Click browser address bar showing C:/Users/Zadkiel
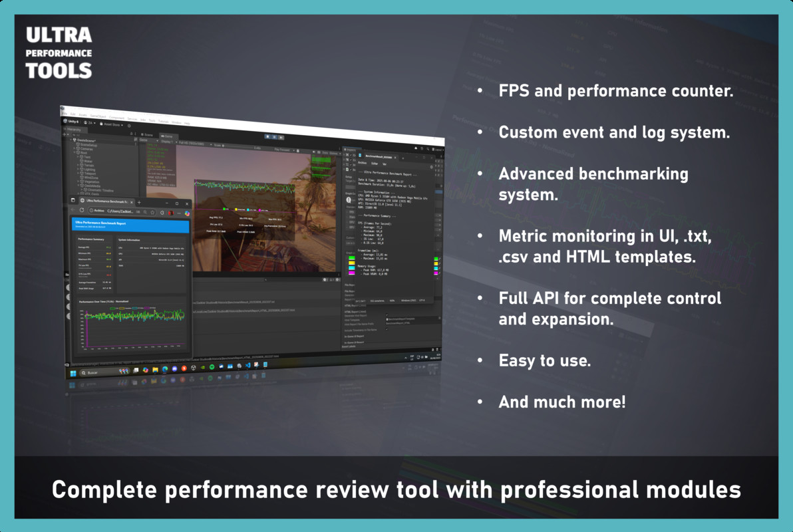 [x=120, y=211]
